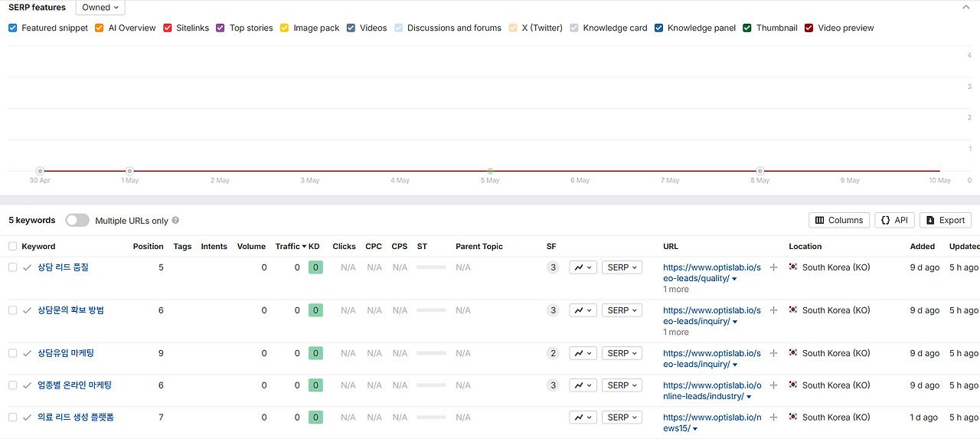Sort by the Parent Topic column header

pyautogui.click(x=479, y=247)
